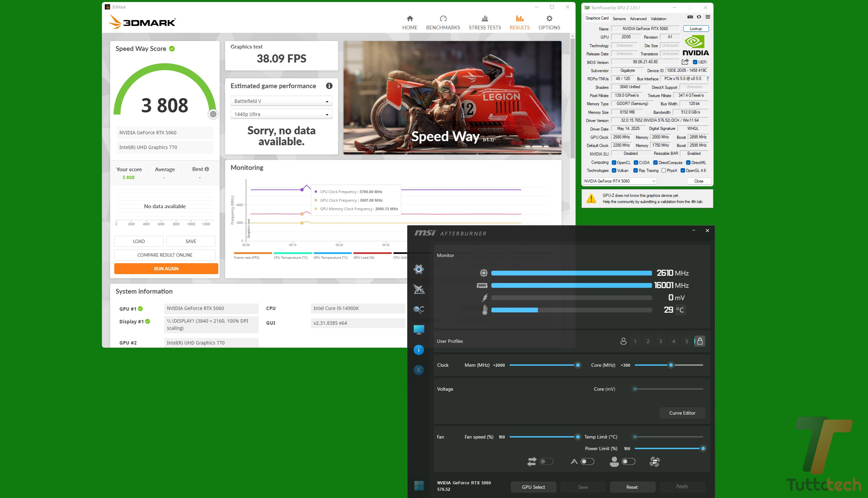This screenshot has width=868, height=498.
Task: Click COMPARE RESULT ONLINE
Action: coord(165,255)
